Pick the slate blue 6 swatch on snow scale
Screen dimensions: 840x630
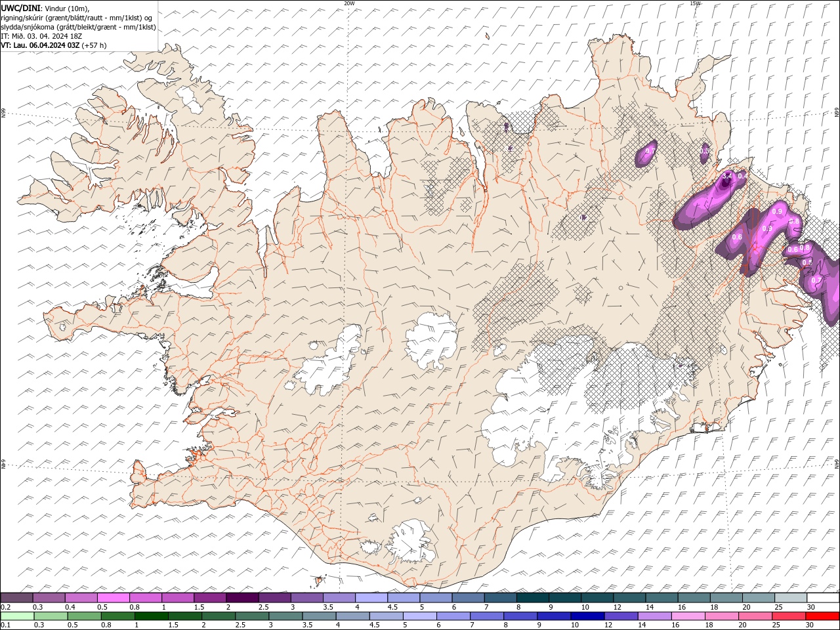[468, 598]
